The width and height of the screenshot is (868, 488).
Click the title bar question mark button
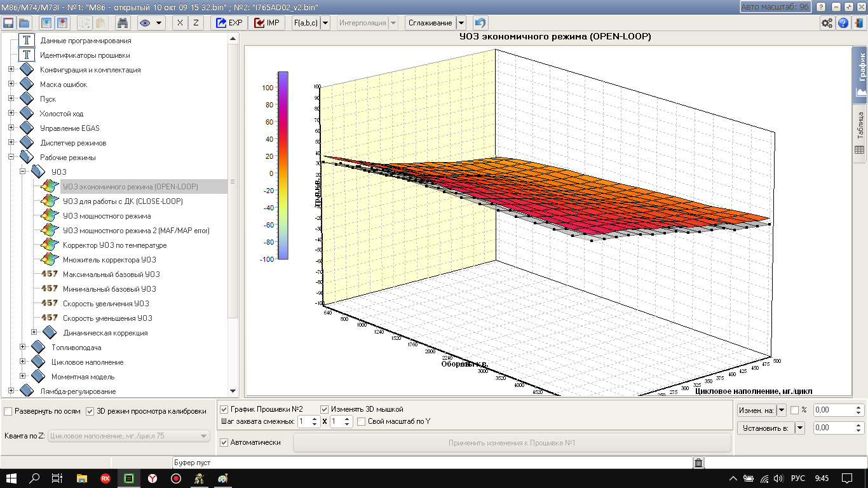pos(822,6)
